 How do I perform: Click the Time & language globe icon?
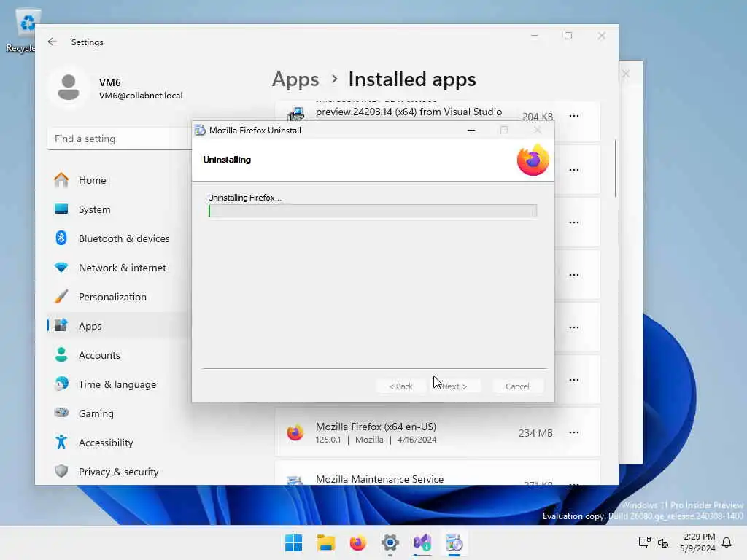click(61, 384)
